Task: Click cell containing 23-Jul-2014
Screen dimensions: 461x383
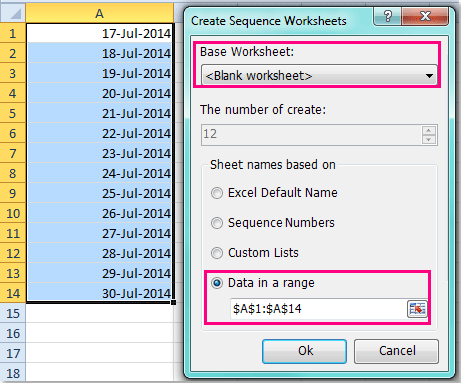Action: 100,153
